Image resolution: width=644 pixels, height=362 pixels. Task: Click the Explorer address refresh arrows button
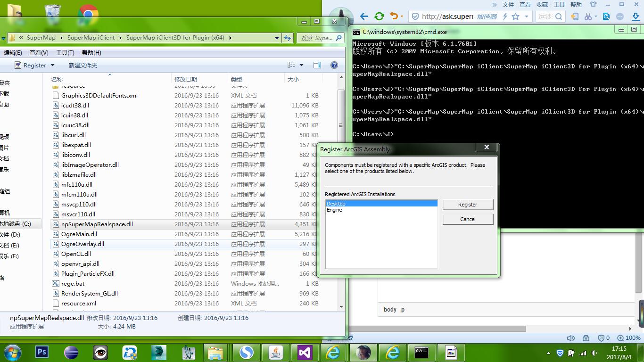[x=288, y=38]
